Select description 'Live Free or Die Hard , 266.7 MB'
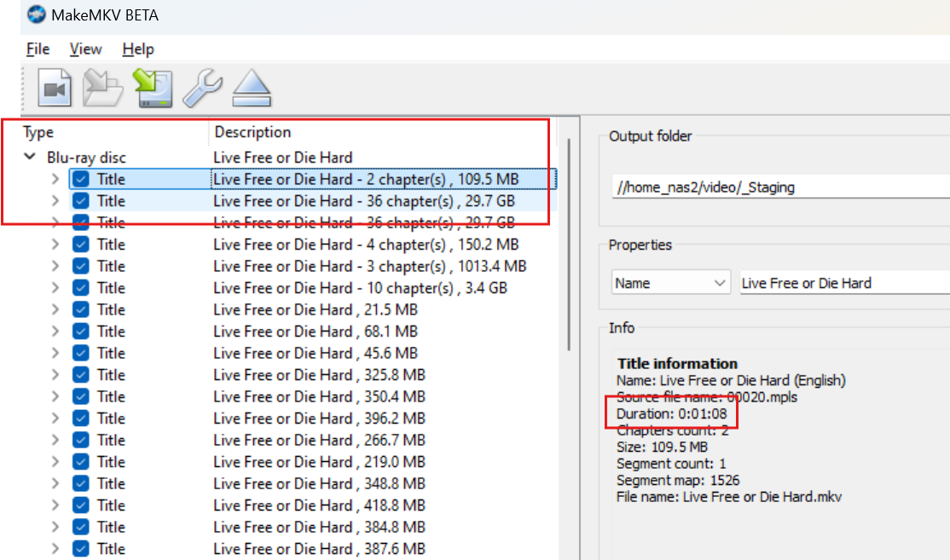Viewport: 950px width, 560px height. click(319, 441)
